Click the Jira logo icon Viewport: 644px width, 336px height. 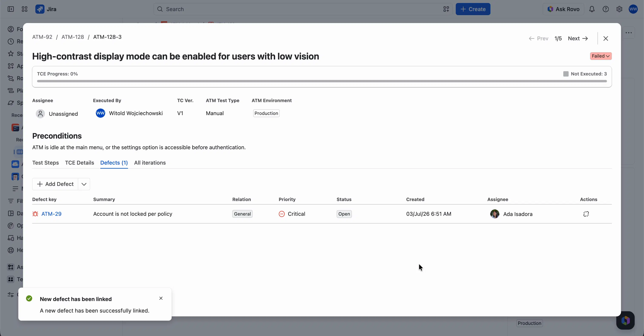[x=40, y=9]
